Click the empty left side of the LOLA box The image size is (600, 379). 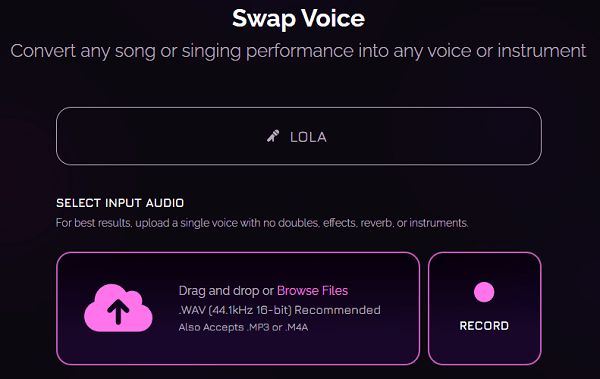153,136
